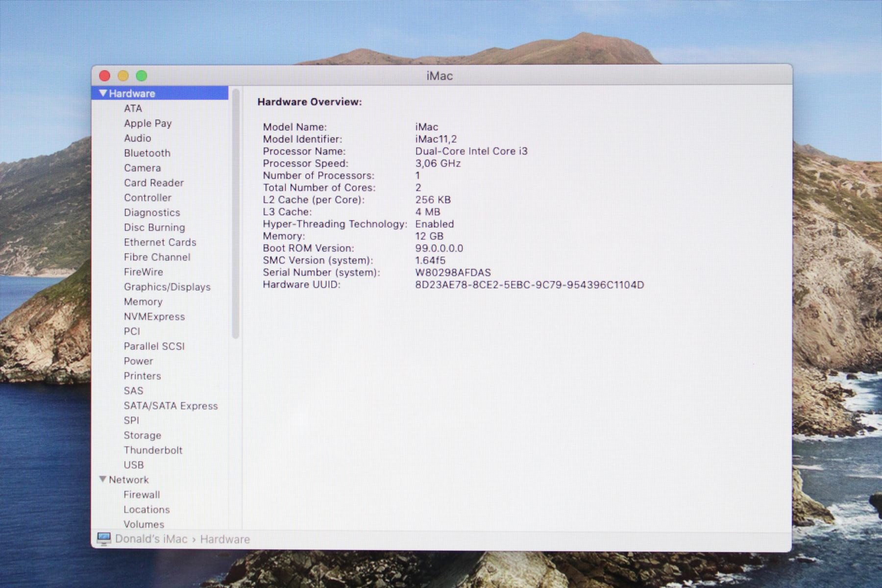The width and height of the screenshot is (882, 588).
Task: Select the Fibre Channel entry
Action: [157, 257]
